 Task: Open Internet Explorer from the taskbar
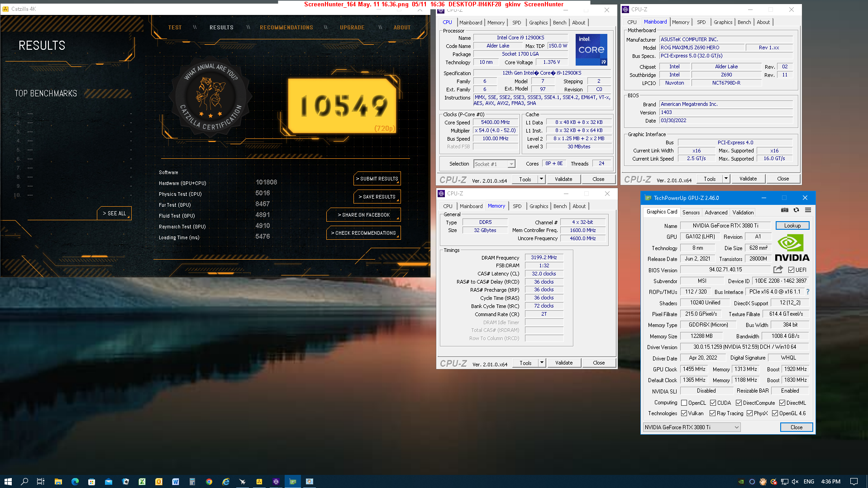(x=226, y=482)
